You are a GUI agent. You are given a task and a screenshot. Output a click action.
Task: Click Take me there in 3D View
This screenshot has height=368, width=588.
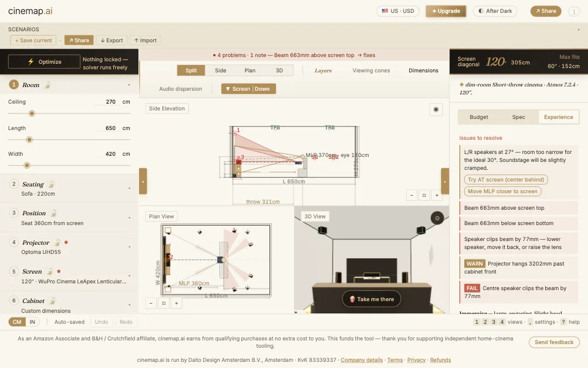tap(372, 299)
